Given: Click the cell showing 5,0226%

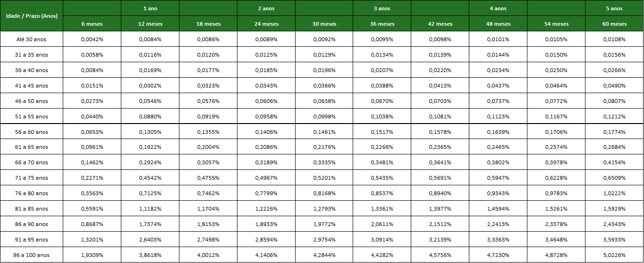Looking at the screenshot, I should [614, 255].
